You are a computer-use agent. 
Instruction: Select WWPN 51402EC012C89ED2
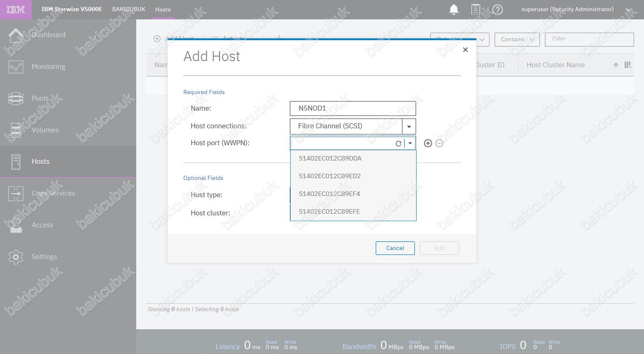[x=353, y=176]
